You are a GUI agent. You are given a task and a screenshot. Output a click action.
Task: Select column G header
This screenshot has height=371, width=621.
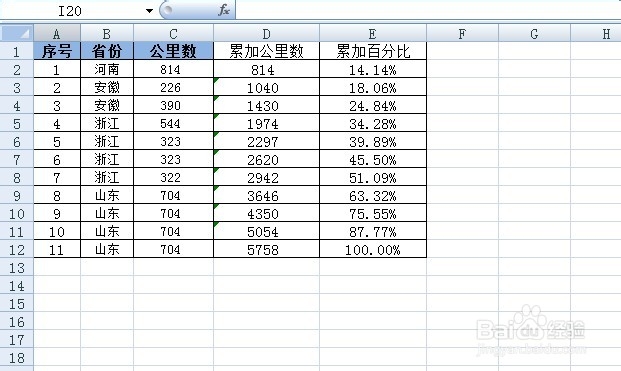click(534, 34)
